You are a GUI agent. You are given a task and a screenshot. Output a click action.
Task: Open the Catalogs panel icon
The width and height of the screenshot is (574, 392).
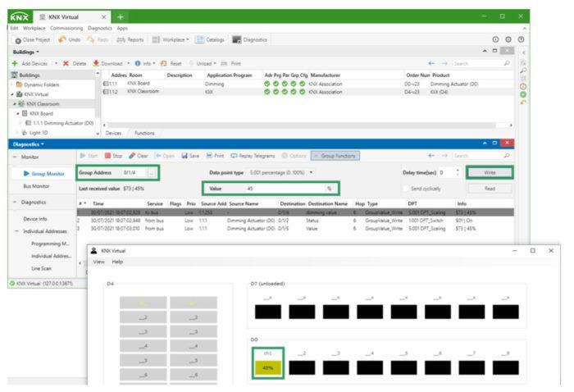tap(199, 39)
